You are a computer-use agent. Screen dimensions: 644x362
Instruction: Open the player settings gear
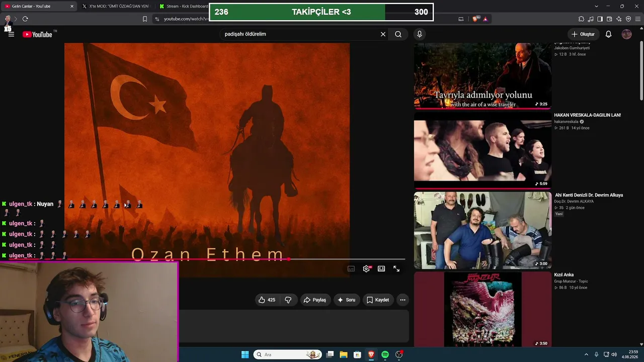[x=366, y=268]
